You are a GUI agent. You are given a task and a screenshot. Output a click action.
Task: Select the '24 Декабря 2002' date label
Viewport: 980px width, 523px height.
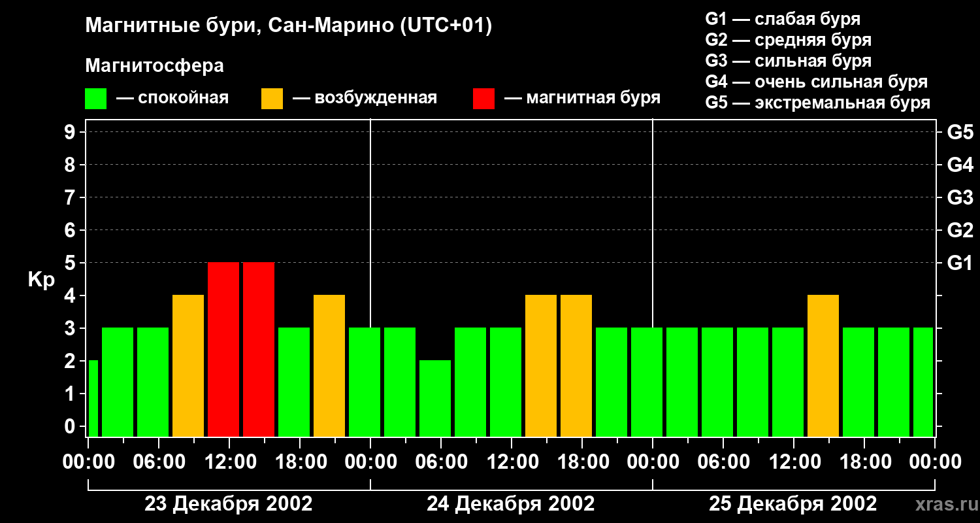511,504
